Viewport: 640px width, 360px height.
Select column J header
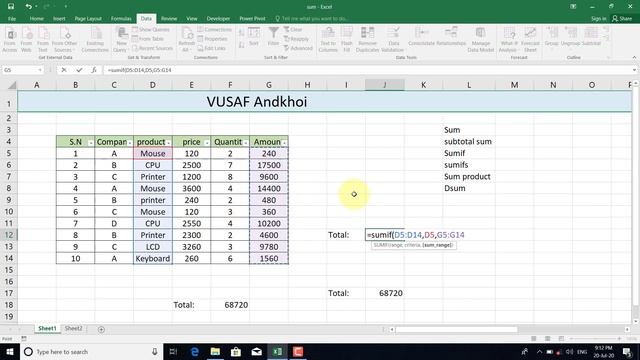click(384, 85)
